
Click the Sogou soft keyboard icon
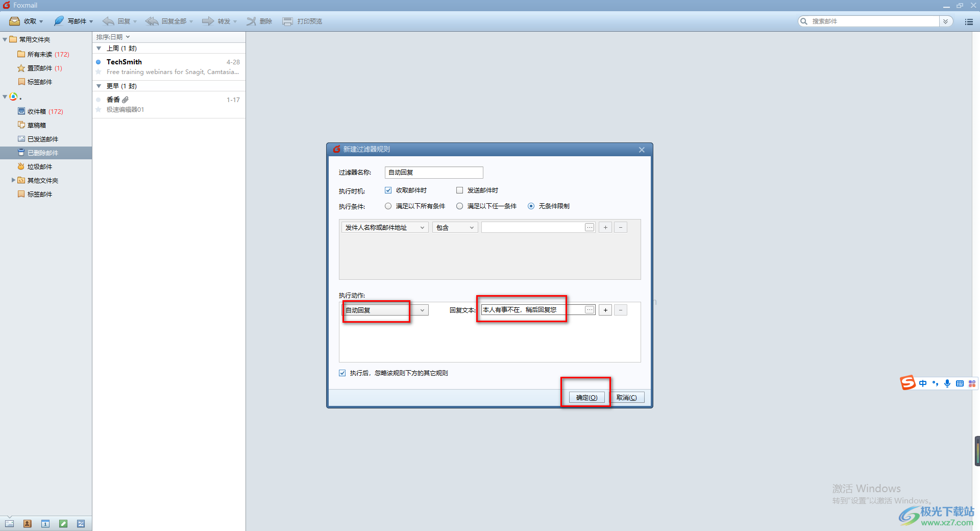pos(960,383)
